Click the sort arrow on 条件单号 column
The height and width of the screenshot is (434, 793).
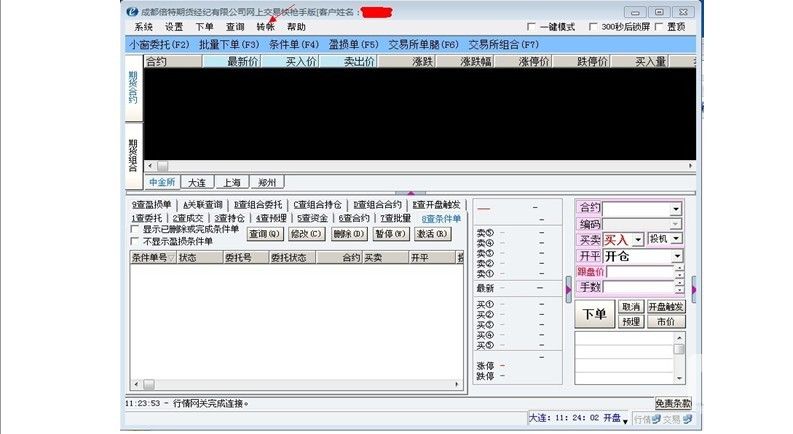[171, 258]
